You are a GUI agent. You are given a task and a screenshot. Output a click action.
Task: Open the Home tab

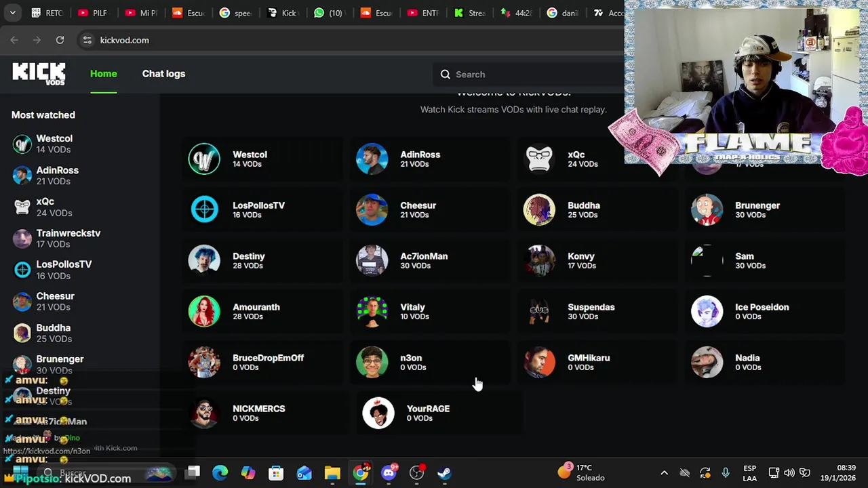tap(104, 74)
